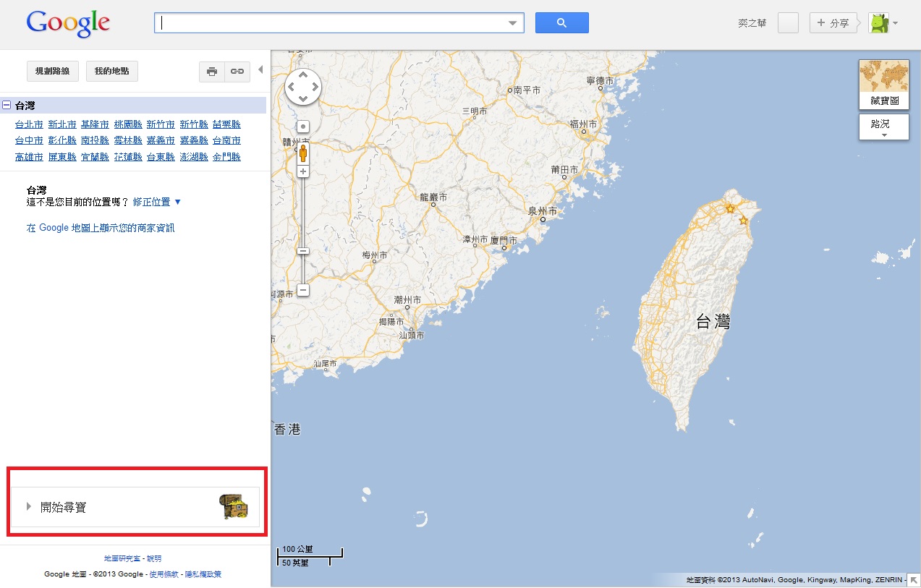921x588 pixels.
Task: Collapse the 台灣 section minus box
Action: [x=7, y=106]
